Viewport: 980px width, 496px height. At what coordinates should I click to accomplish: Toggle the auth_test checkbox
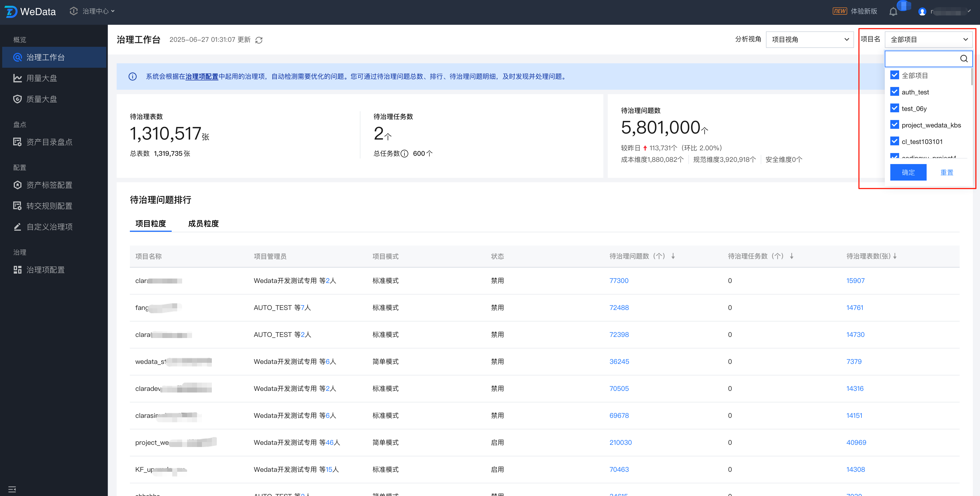[894, 92]
